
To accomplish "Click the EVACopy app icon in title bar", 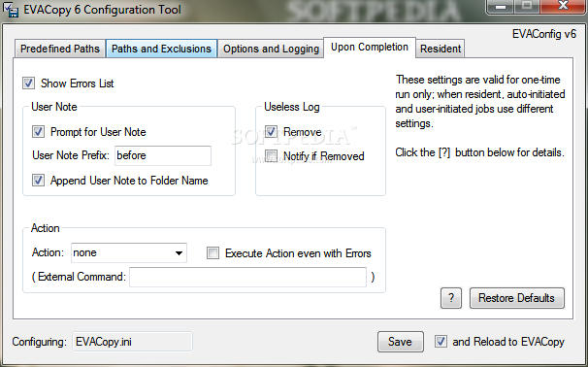I will [x=11, y=10].
